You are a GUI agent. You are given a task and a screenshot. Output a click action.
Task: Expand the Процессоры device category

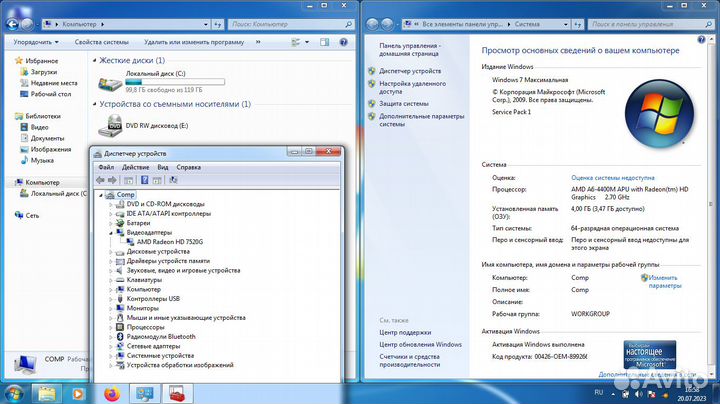109,327
